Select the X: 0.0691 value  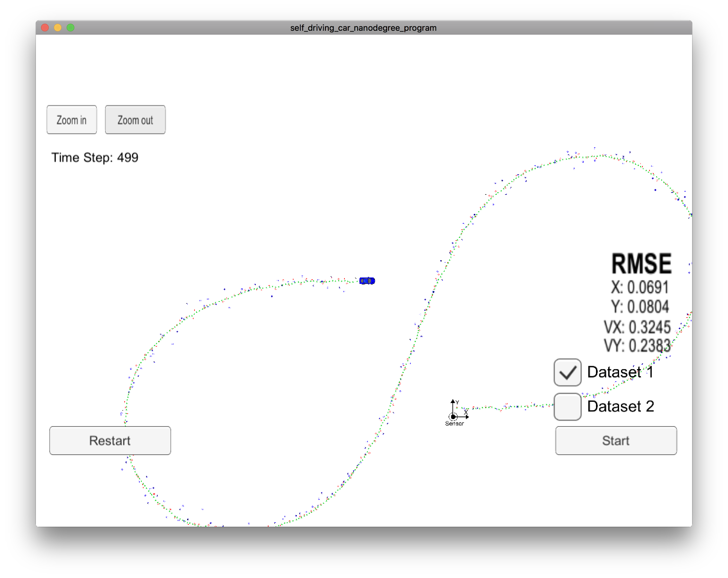tap(640, 287)
